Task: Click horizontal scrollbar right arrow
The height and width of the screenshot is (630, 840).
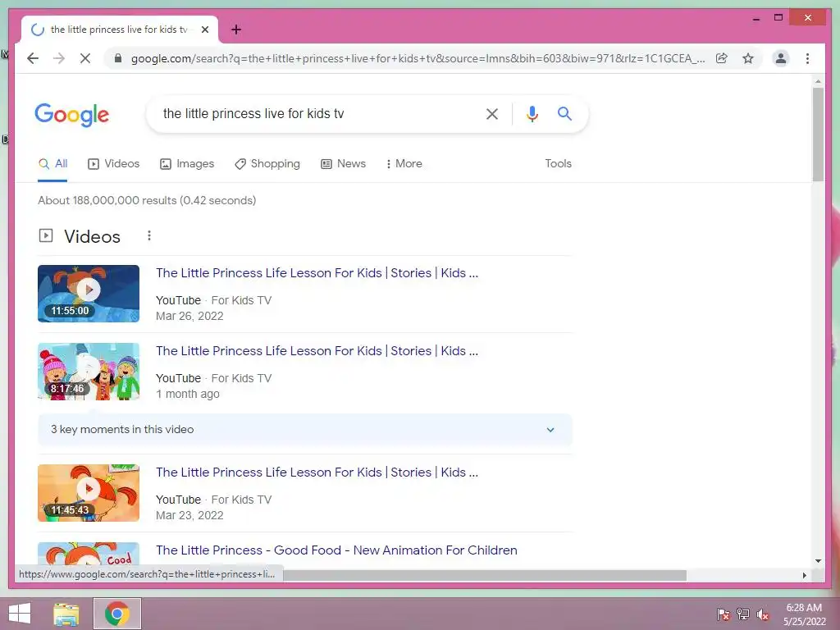Action: coord(804,575)
